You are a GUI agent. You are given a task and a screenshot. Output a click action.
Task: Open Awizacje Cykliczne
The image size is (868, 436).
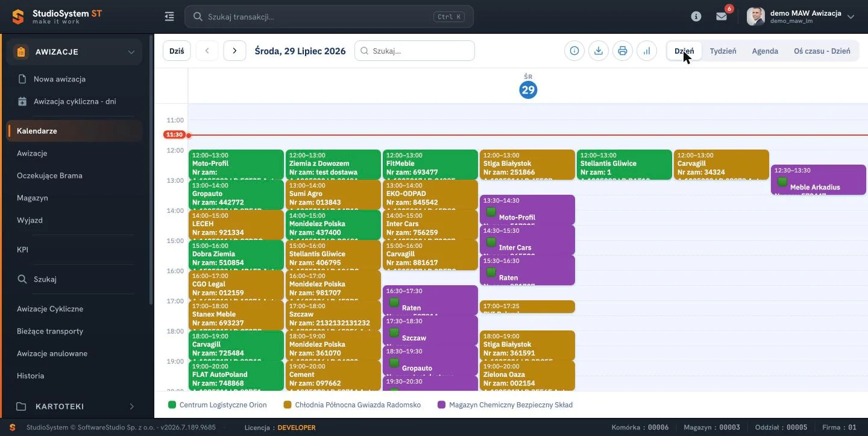click(50, 309)
